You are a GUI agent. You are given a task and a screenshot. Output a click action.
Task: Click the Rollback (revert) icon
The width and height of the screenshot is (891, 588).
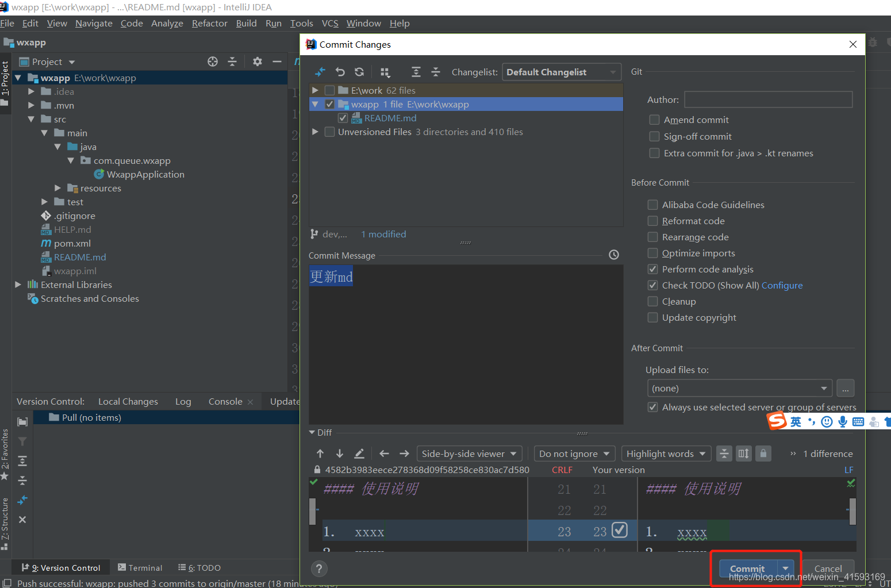pyautogui.click(x=340, y=72)
